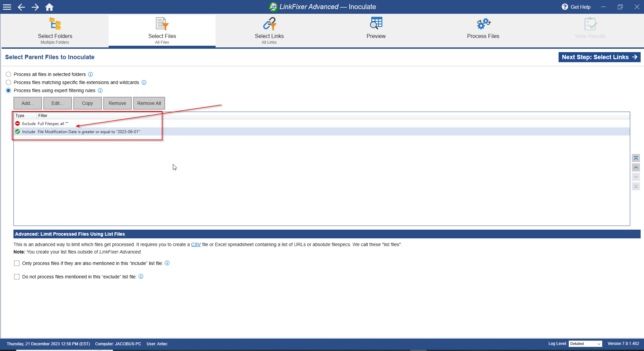Select the Include File Modification Date rule
Screen dimensions: 644x351
click(321, 131)
